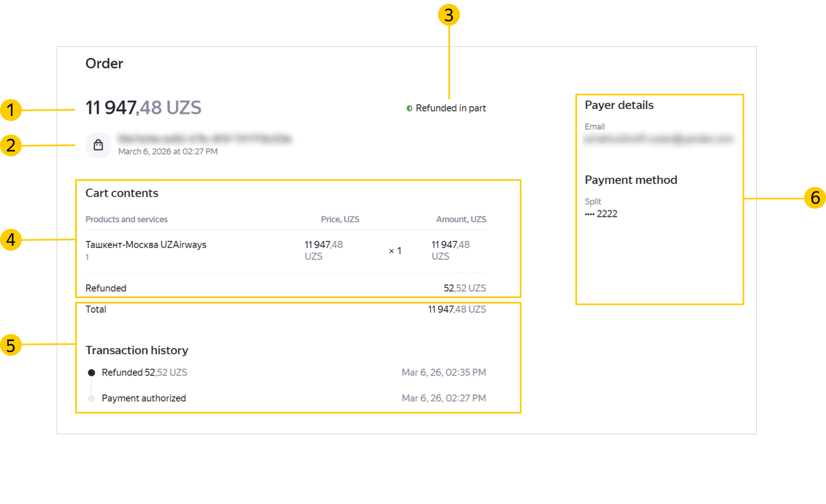This screenshot has width=826, height=504.
Task: Click the Ташкент-Москва UZAirways product name
Action: 145,245
